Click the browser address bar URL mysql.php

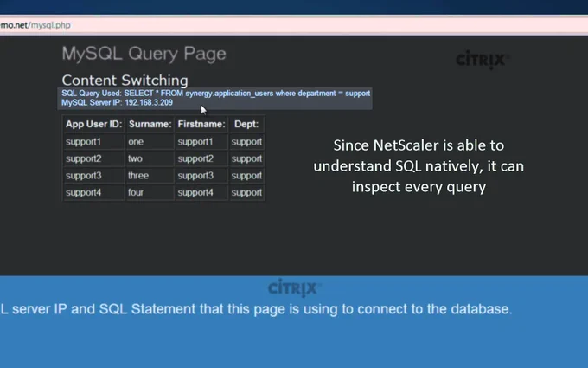tap(35, 25)
